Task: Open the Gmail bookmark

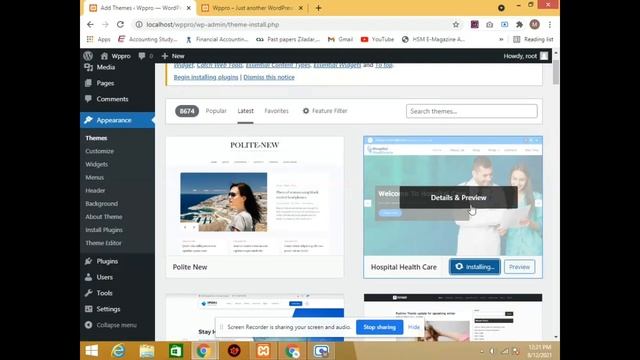Action: pyautogui.click(x=340, y=39)
